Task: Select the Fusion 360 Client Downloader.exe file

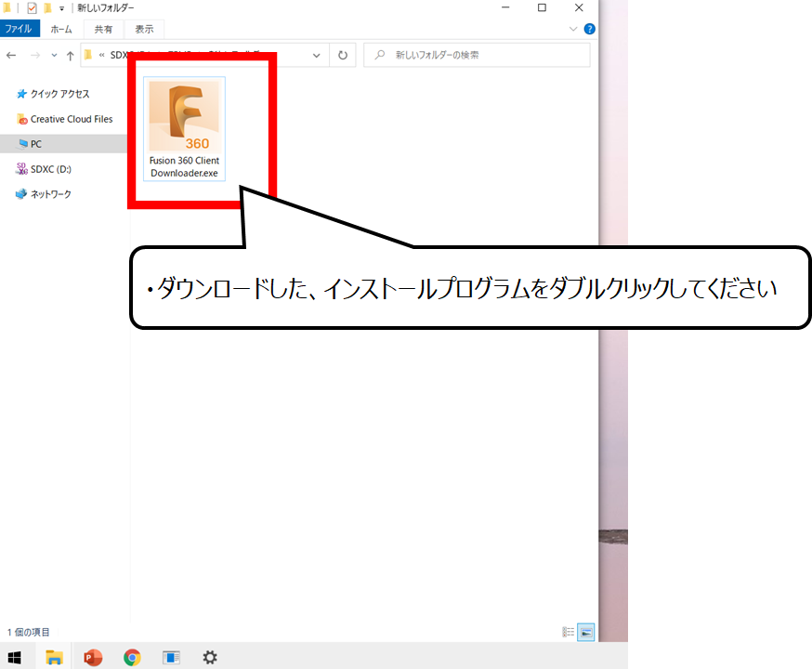Action: click(x=184, y=129)
